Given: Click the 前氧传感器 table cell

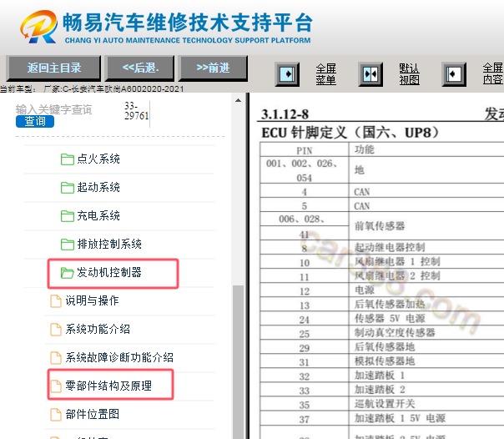Looking at the screenshot, I should pyautogui.click(x=380, y=226).
